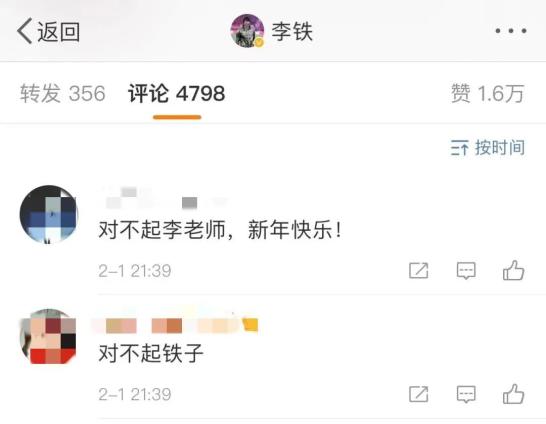546x424 pixels.
Task: Open the second commenter's blurred username
Action: [176, 325]
